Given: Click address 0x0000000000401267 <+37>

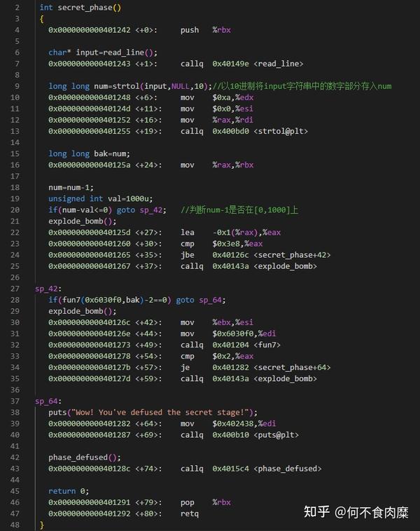Looking at the screenshot, I should pyautogui.click(x=105, y=266).
